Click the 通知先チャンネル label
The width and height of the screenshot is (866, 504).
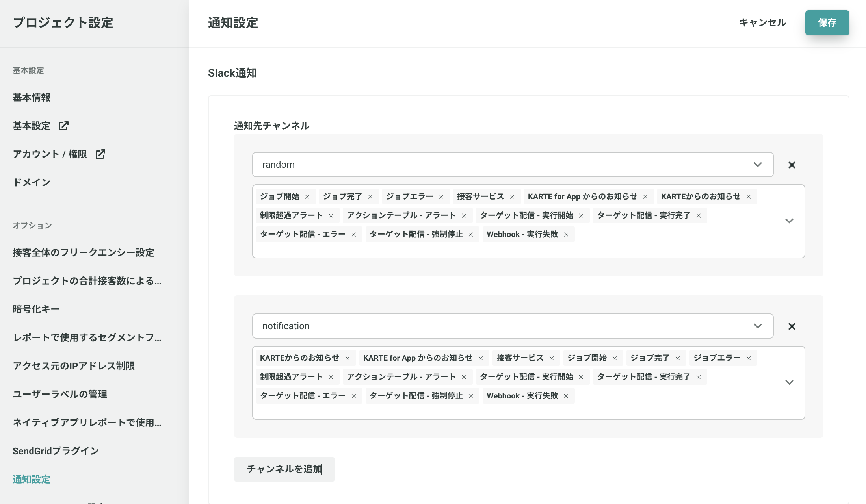coord(271,126)
